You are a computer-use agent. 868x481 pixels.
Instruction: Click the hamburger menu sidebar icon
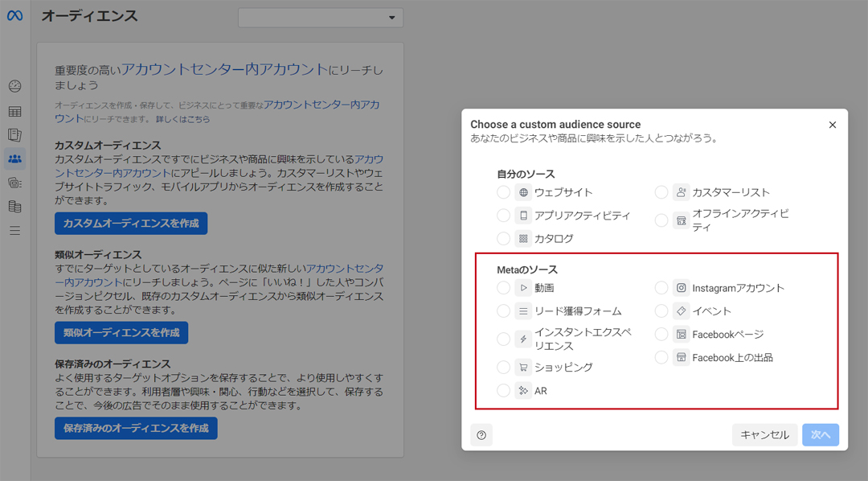coord(14,231)
